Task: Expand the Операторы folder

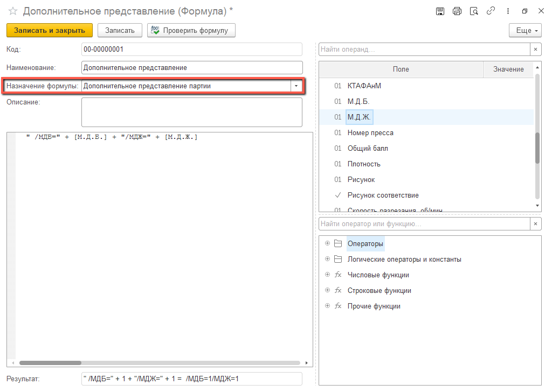Action: (327, 244)
